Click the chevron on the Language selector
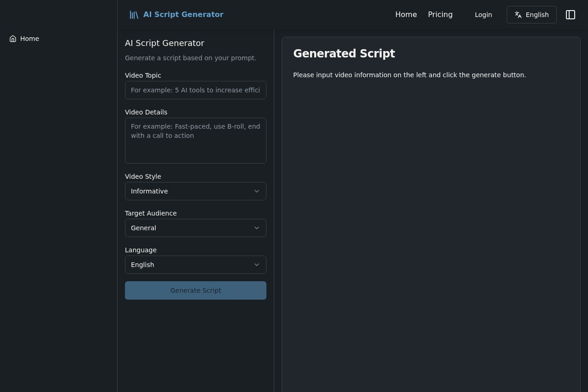 [257, 265]
